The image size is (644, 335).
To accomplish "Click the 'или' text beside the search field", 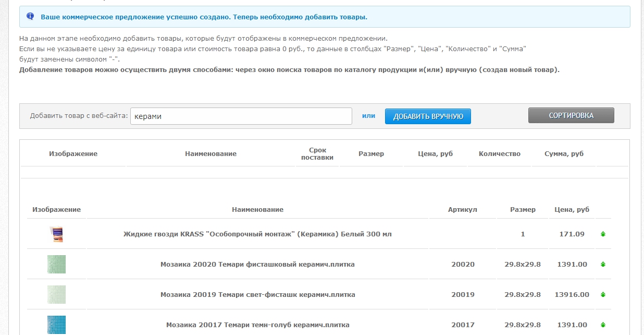I will pos(368,116).
